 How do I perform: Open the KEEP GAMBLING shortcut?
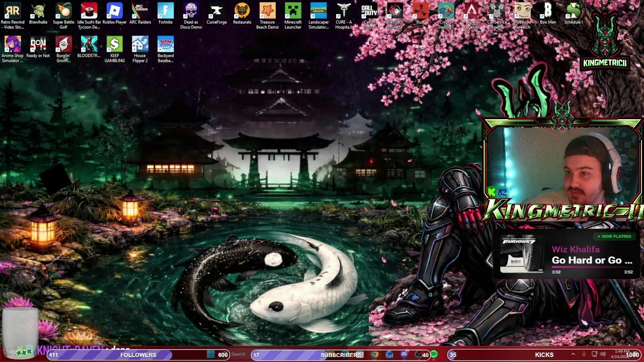tap(115, 50)
